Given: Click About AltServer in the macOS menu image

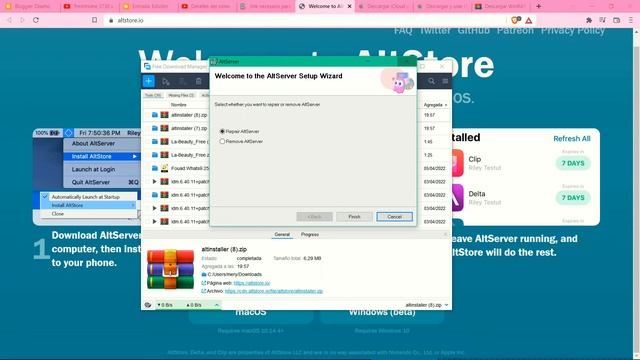Looking at the screenshot, I should [x=93, y=144].
